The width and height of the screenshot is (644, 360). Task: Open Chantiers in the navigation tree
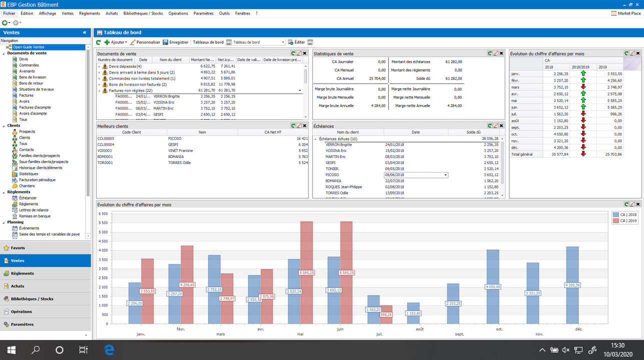(27, 185)
